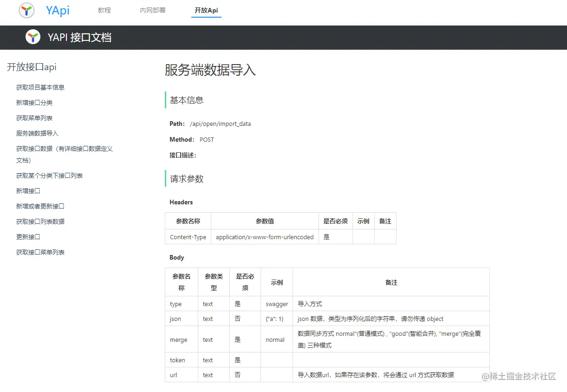Select 更新接口 from the sidebar
Screen dimensions: 567x392
coord(28,237)
